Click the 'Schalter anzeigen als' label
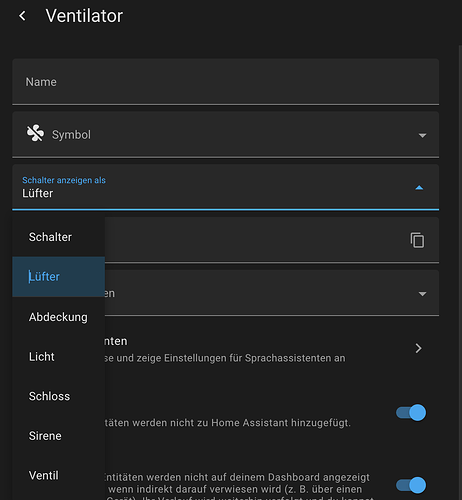The image size is (462, 500). pyautogui.click(x=64, y=180)
